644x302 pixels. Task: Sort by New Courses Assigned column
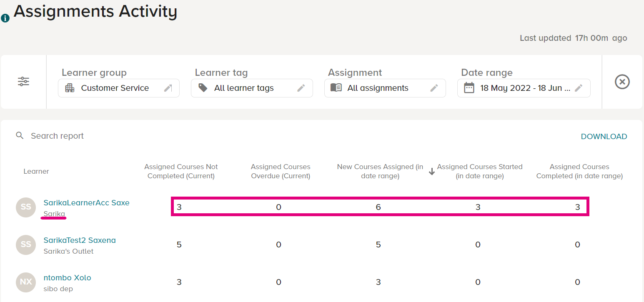(x=380, y=171)
